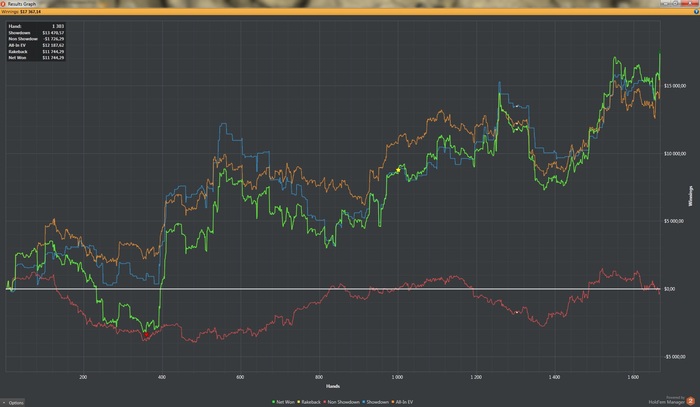Click the $10 000,00 axis label
700x407 pixels.
(x=675, y=154)
